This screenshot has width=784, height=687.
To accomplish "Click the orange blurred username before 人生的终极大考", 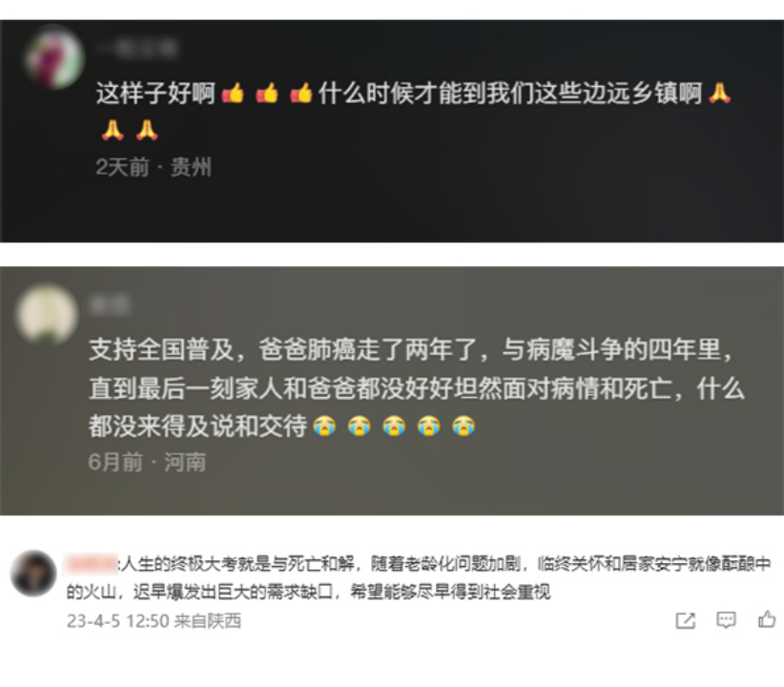I will coord(92,563).
